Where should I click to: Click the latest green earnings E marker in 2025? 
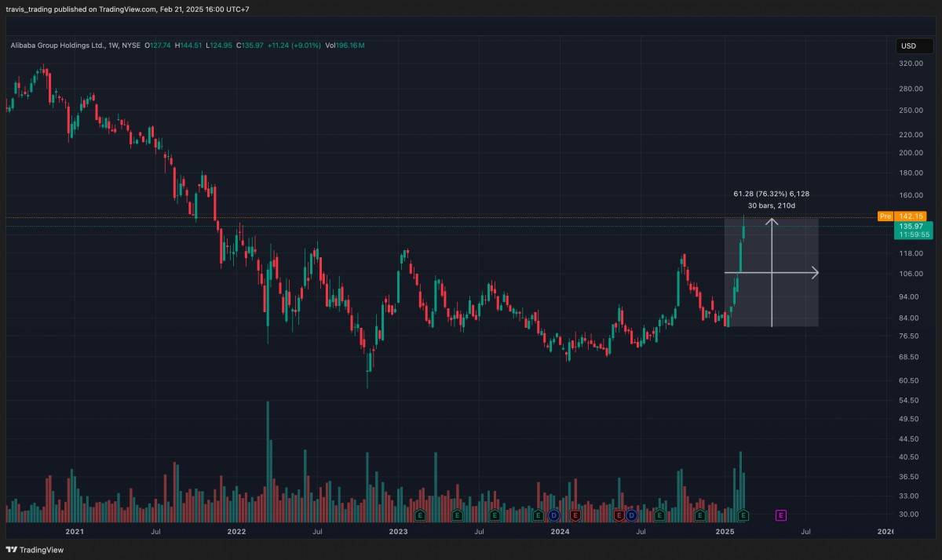click(x=743, y=515)
